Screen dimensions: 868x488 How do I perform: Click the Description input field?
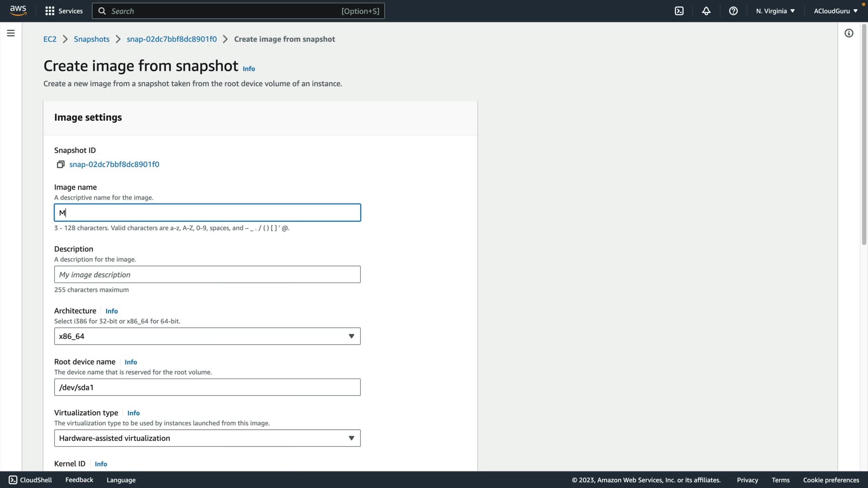coord(207,275)
